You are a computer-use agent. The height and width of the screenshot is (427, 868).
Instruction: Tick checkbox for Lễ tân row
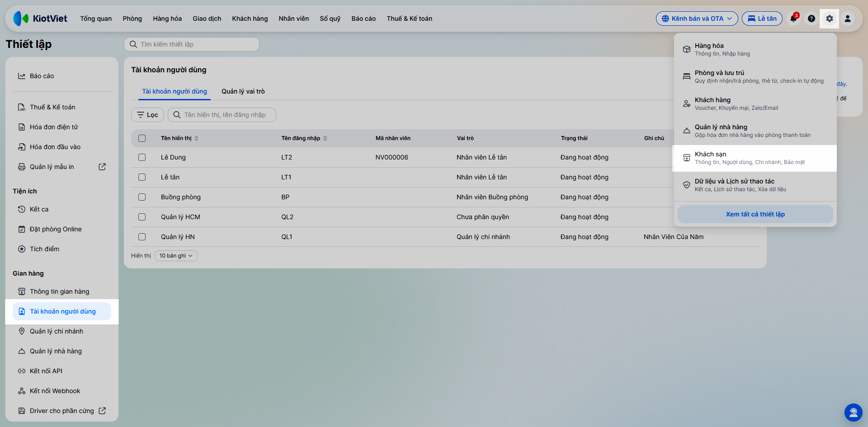tap(142, 177)
